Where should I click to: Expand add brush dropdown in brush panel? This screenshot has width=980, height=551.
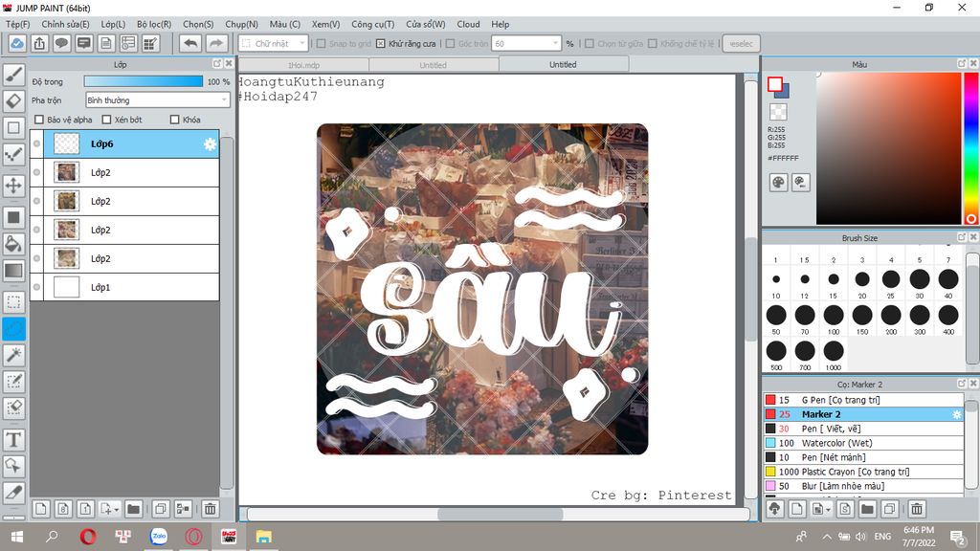pyautogui.click(x=828, y=510)
